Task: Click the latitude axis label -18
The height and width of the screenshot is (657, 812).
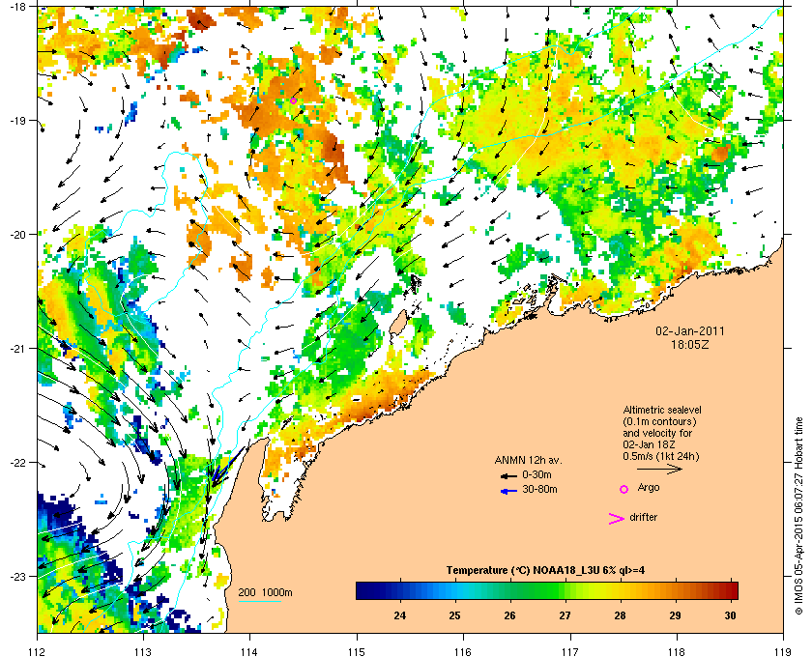Action: click(x=18, y=7)
